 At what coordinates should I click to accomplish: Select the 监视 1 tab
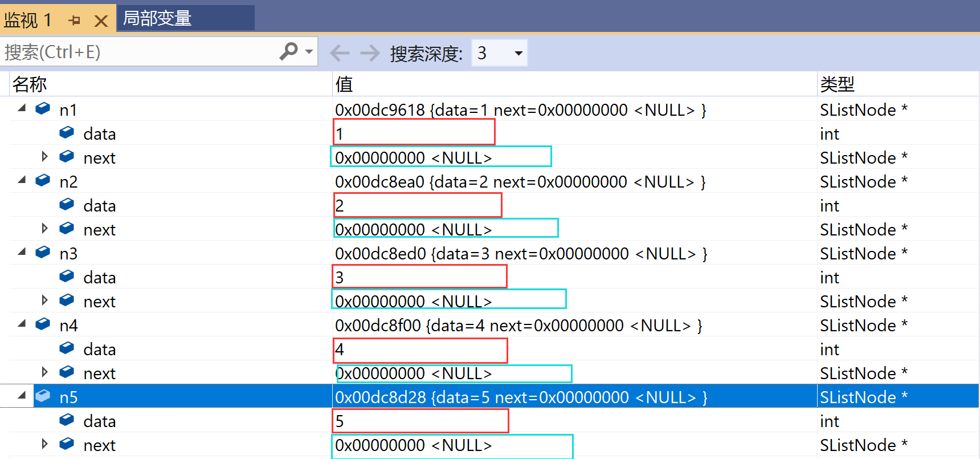coord(28,21)
